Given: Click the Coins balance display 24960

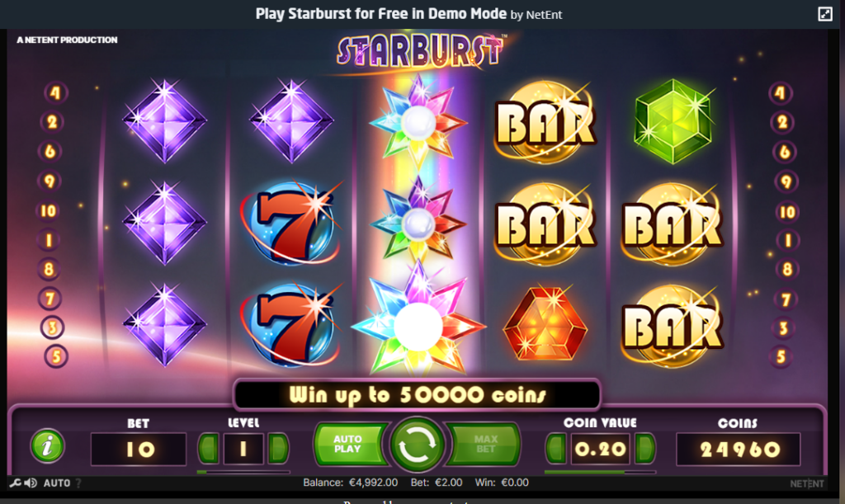Looking at the screenshot, I should [739, 449].
